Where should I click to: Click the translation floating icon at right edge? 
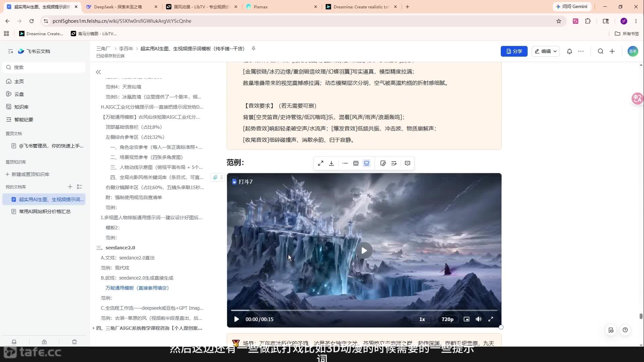tap(637, 99)
